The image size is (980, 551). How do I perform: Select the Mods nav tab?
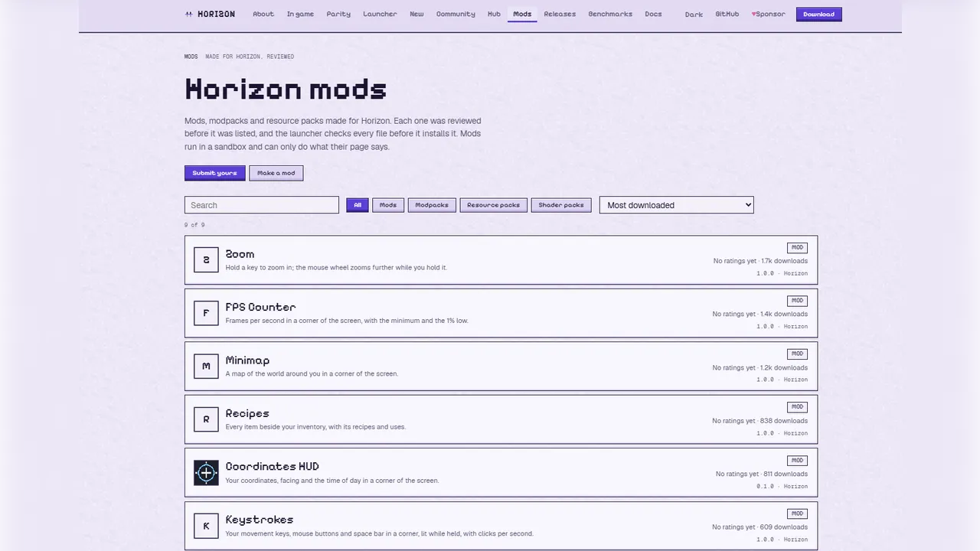522,15
